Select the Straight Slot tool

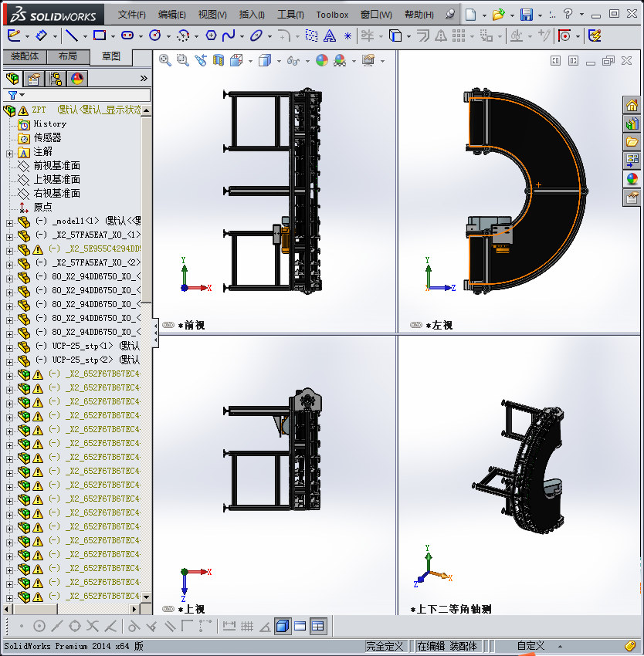click(127, 36)
